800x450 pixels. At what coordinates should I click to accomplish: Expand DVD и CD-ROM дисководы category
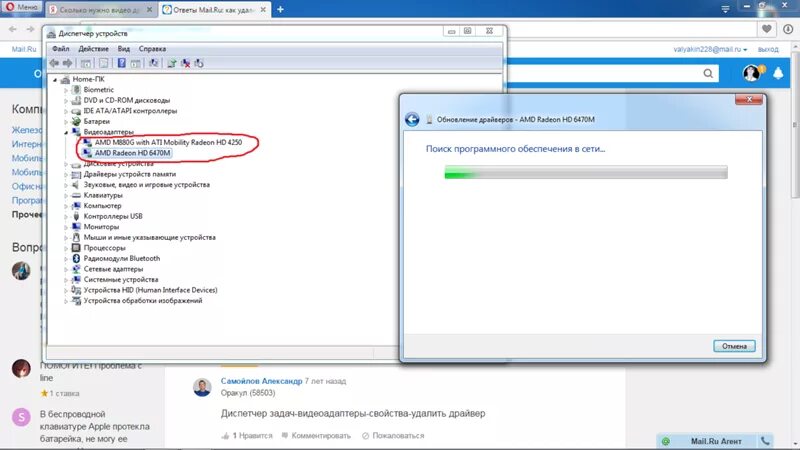[x=66, y=101]
